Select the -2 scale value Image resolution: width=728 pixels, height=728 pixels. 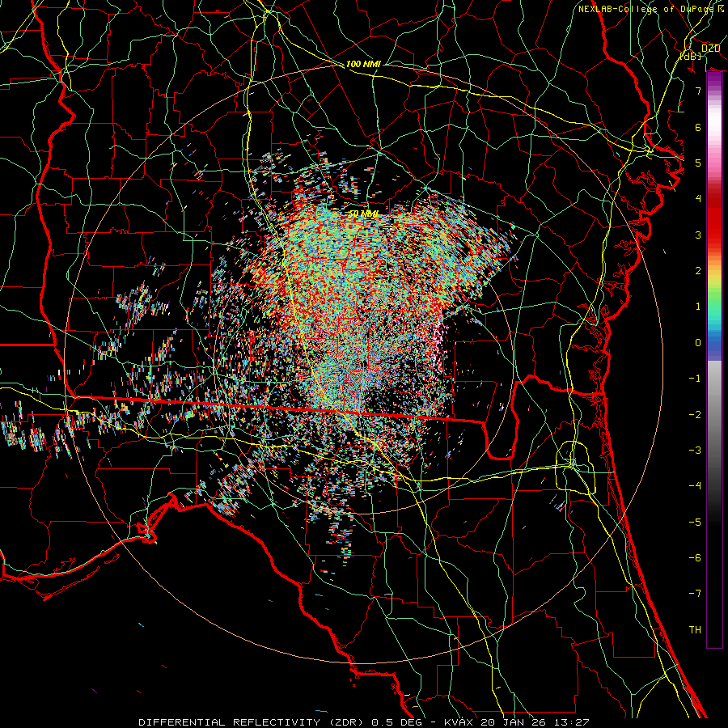click(695, 415)
